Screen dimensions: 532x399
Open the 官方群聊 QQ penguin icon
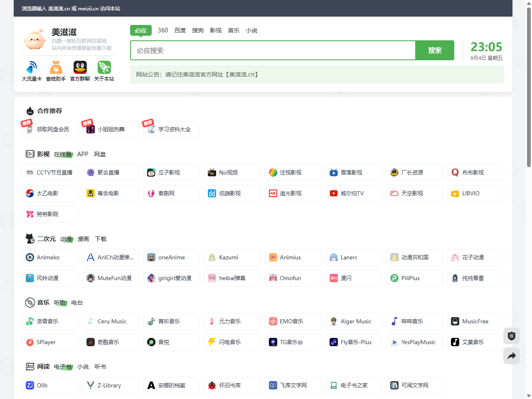[80, 67]
